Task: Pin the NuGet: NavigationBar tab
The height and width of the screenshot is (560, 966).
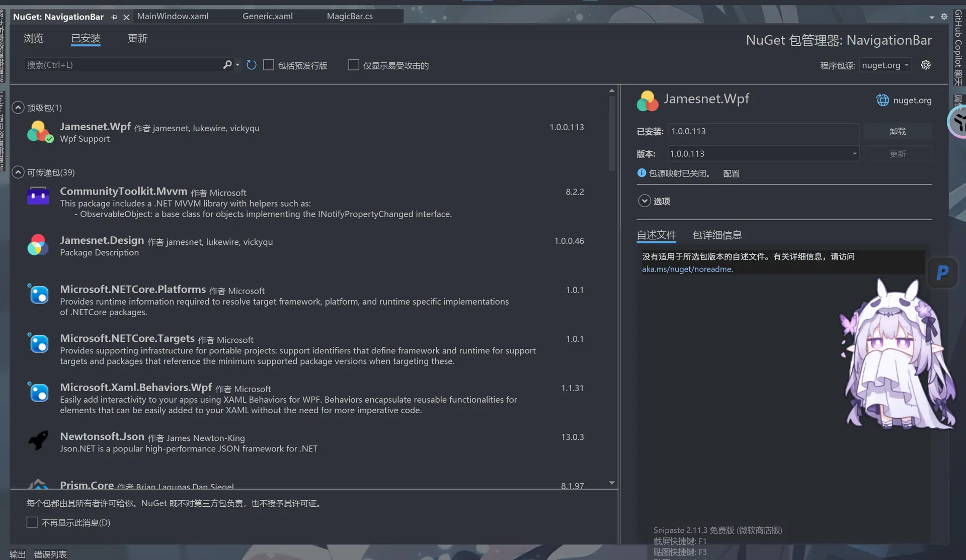Action: click(x=114, y=17)
